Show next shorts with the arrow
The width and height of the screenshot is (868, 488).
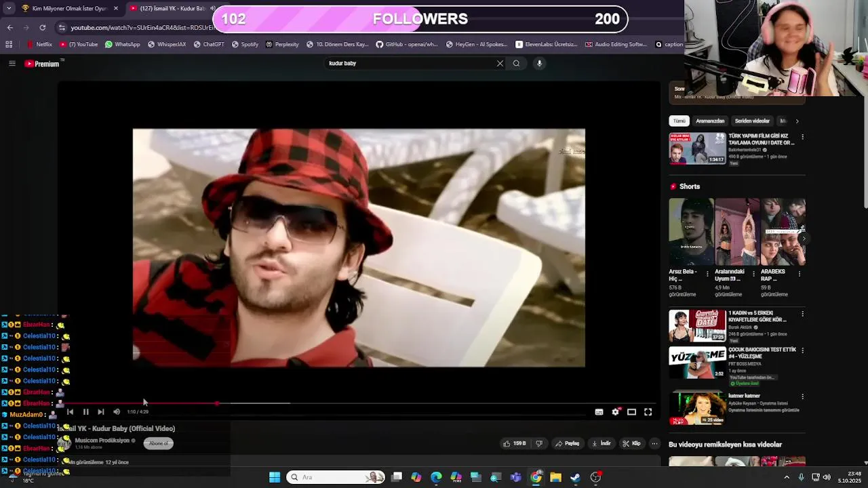tap(803, 239)
